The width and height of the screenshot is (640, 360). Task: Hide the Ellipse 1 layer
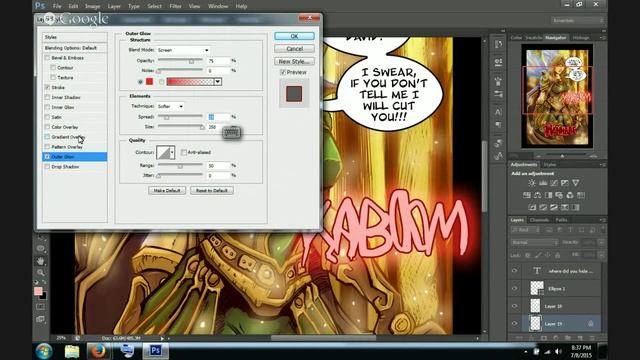coord(514,288)
